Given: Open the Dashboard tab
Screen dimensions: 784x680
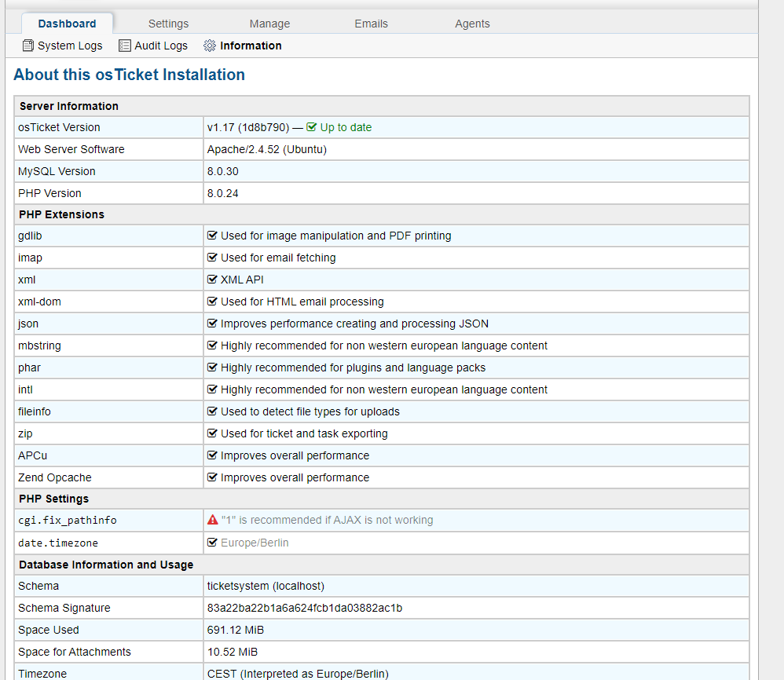Looking at the screenshot, I should 67,24.
